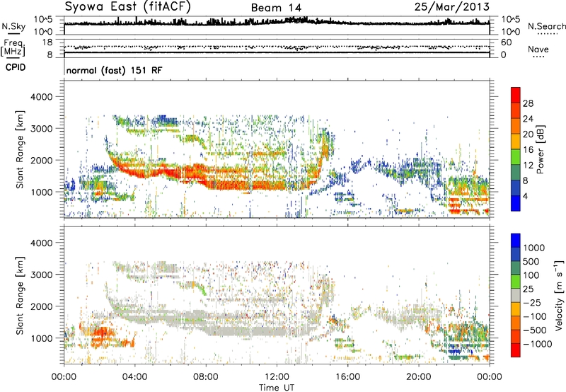The height and width of the screenshot is (392, 566).
Task: Click the '4000' tick on power panel axis
Action: (41, 97)
